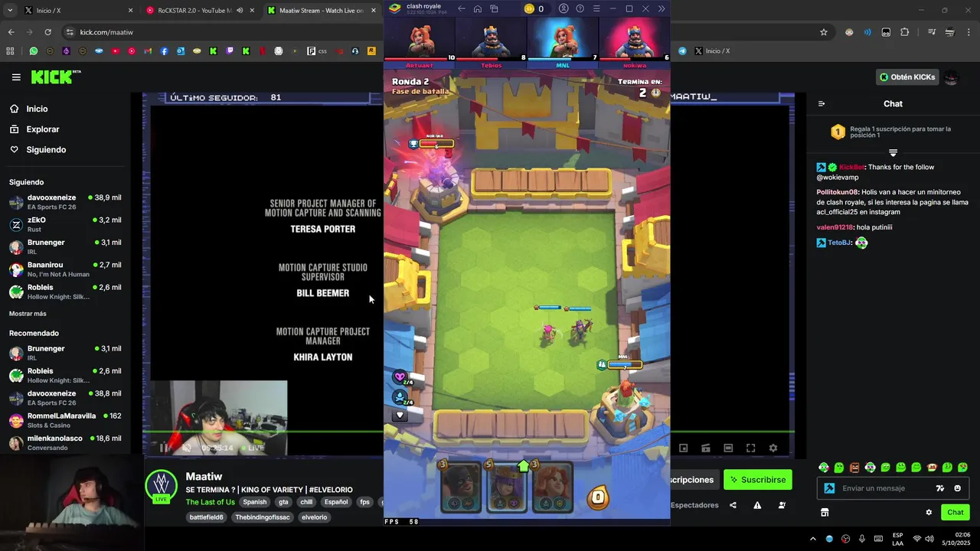Show hidden system tray icons chevron
The image size is (980, 551).
[x=812, y=539]
